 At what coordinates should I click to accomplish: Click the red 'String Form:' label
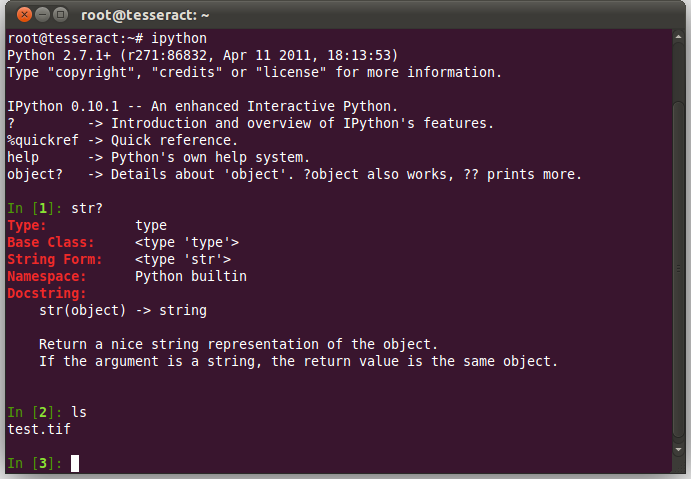tap(55, 259)
